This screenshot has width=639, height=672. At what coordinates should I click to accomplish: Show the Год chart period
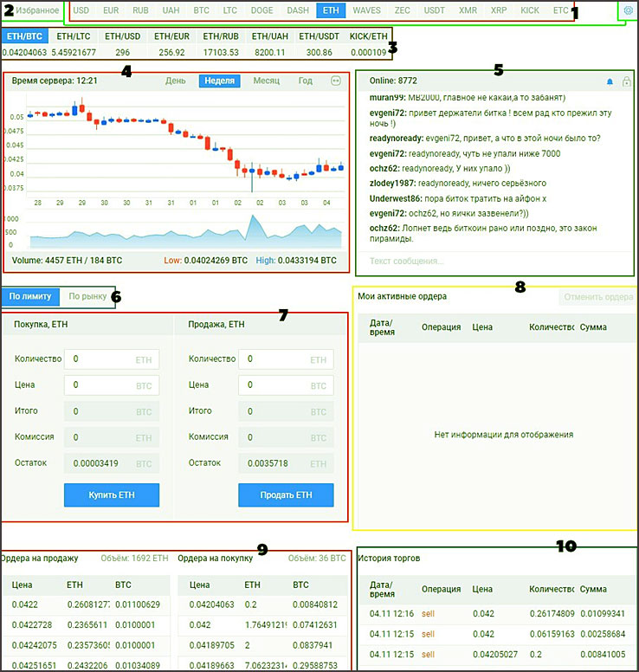tap(306, 81)
